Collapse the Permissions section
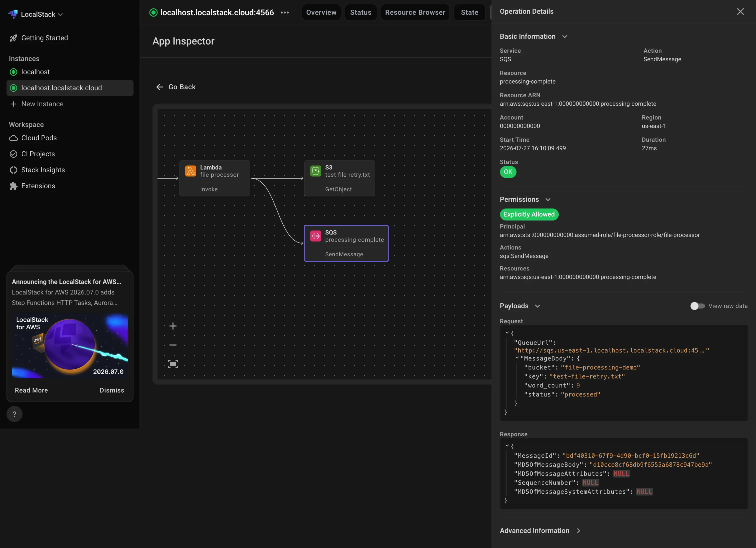 coord(548,200)
